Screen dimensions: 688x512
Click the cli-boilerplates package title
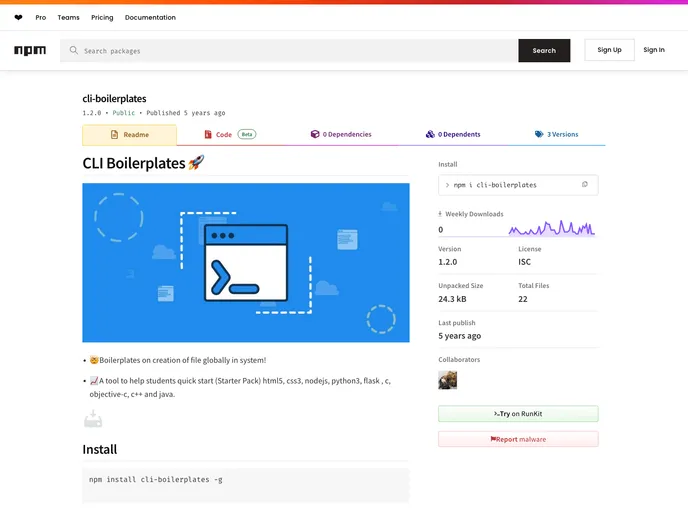[x=115, y=99]
